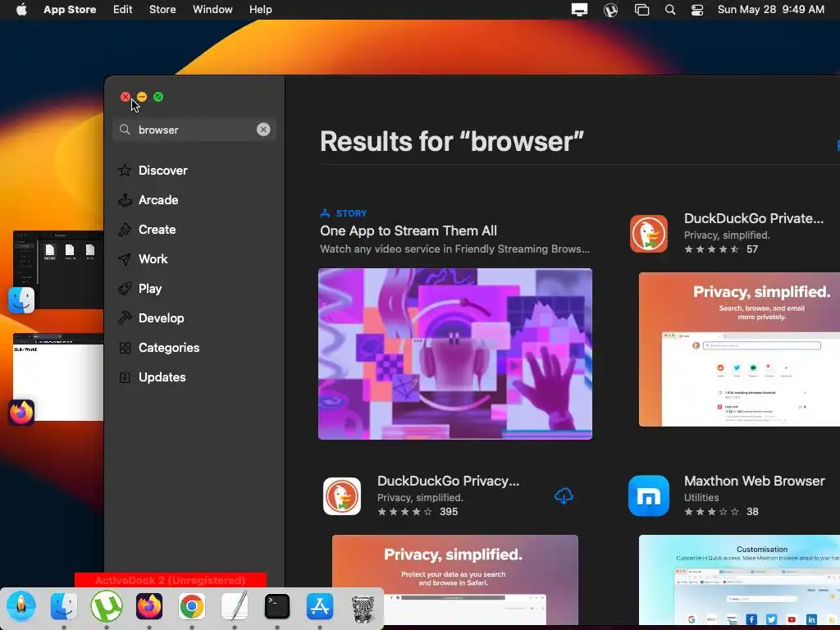840x630 pixels.
Task: Click the Utilities category under Maxthon
Action: (701, 498)
